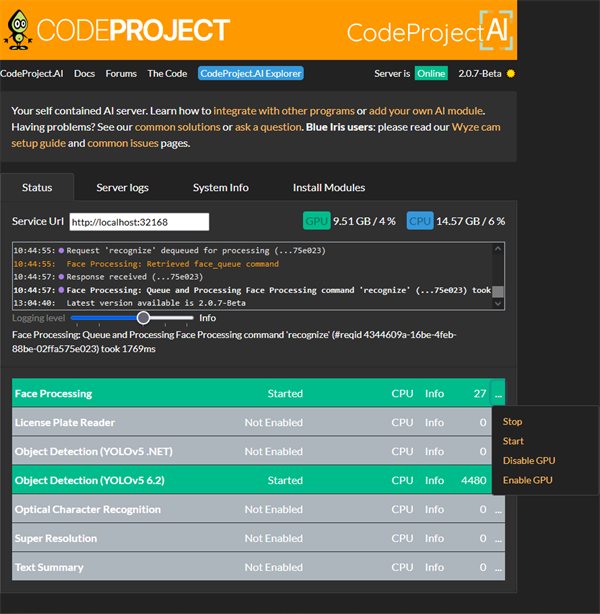The image size is (600, 614).
Task: Click the 'Latest version available is 2.0.7-Beta' log line
Action: click(x=130, y=303)
